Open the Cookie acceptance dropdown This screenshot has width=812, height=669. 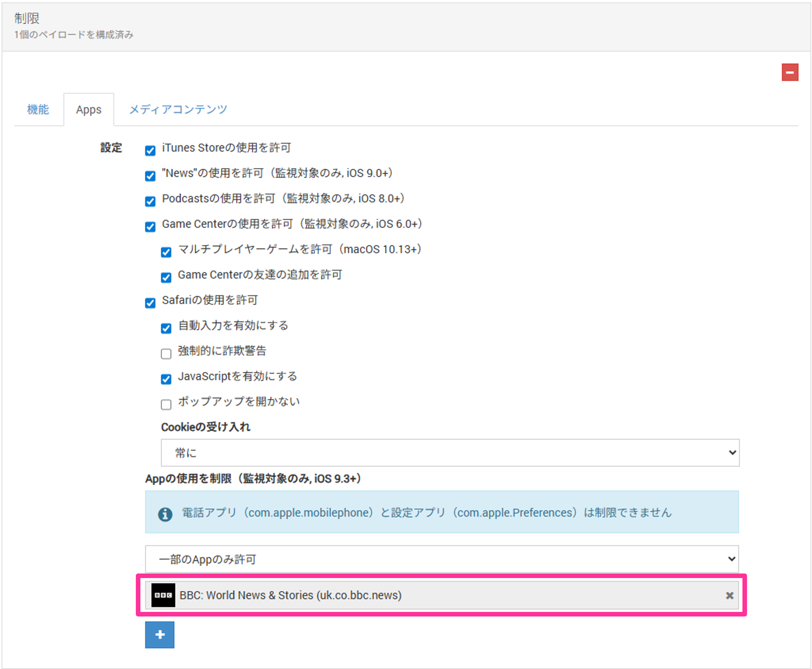(x=449, y=452)
